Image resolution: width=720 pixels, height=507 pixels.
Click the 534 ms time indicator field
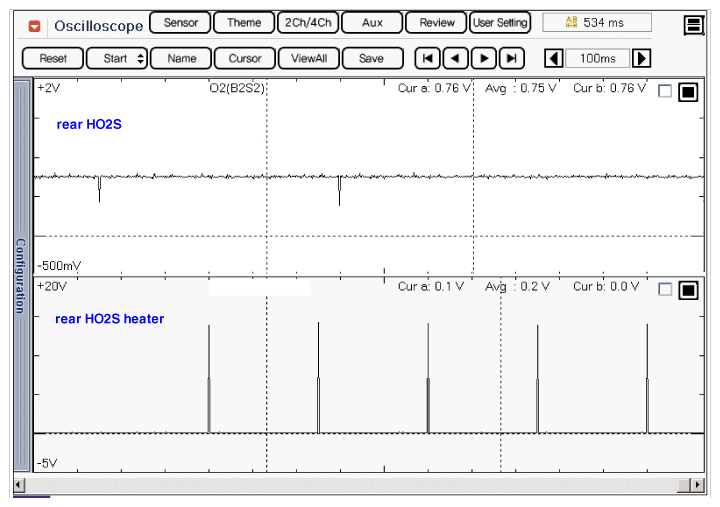pyautogui.click(x=596, y=22)
